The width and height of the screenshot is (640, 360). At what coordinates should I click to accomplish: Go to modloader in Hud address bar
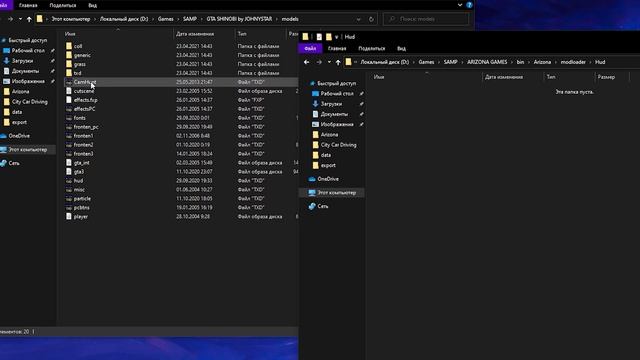tap(573, 62)
